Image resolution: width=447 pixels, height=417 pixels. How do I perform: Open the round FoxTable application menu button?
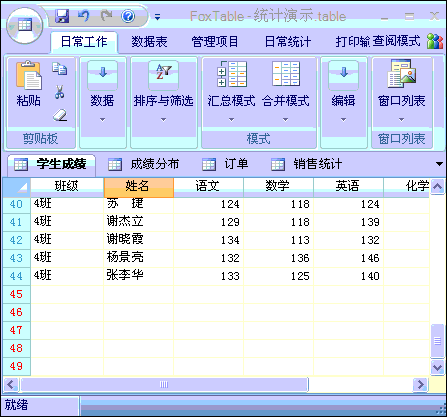point(25,25)
